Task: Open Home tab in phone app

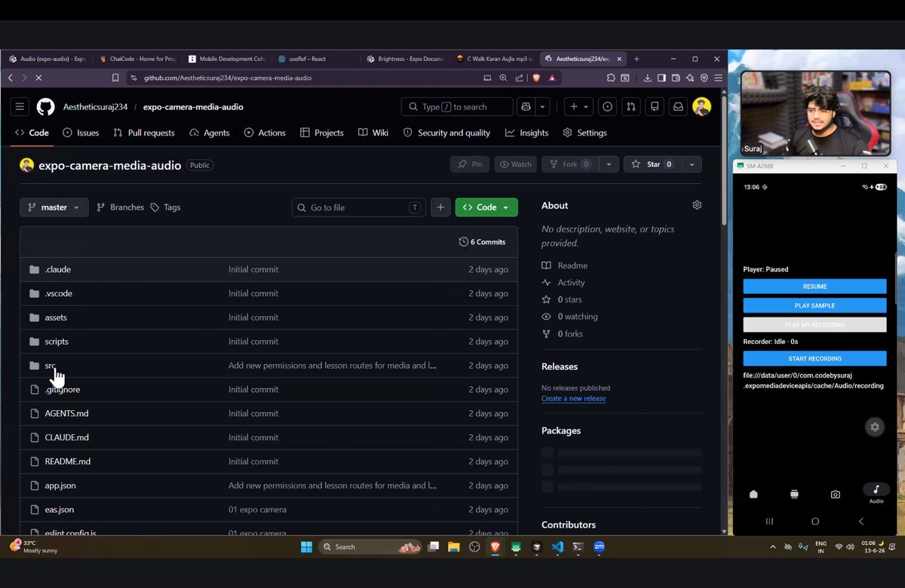Action: coord(753,495)
